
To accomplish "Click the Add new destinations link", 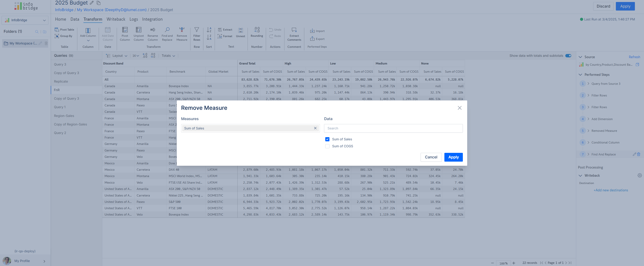I will (611, 190).
